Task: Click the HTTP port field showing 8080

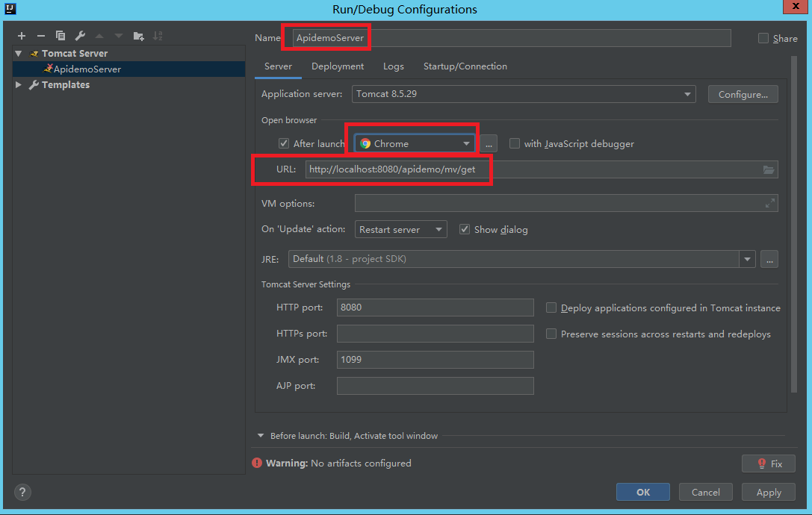Action: click(x=435, y=308)
